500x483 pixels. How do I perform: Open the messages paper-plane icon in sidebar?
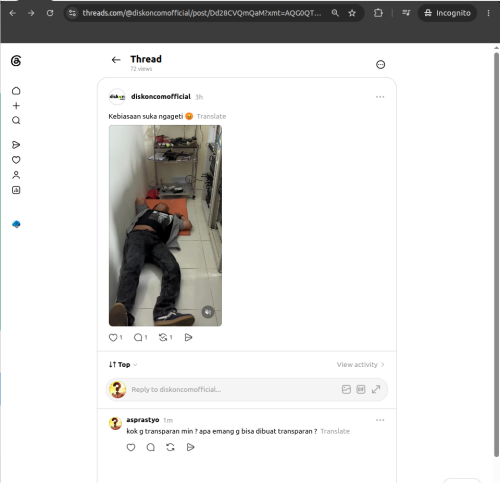(16, 145)
